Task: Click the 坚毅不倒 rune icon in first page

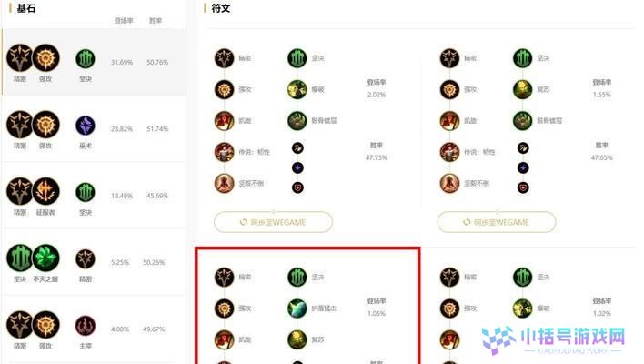Action: click(x=225, y=183)
